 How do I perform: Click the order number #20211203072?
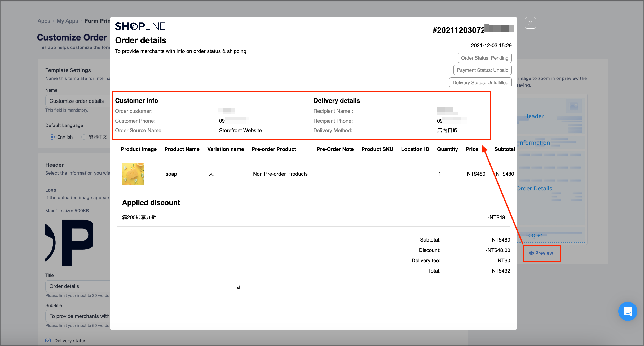pyautogui.click(x=458, y=30)
